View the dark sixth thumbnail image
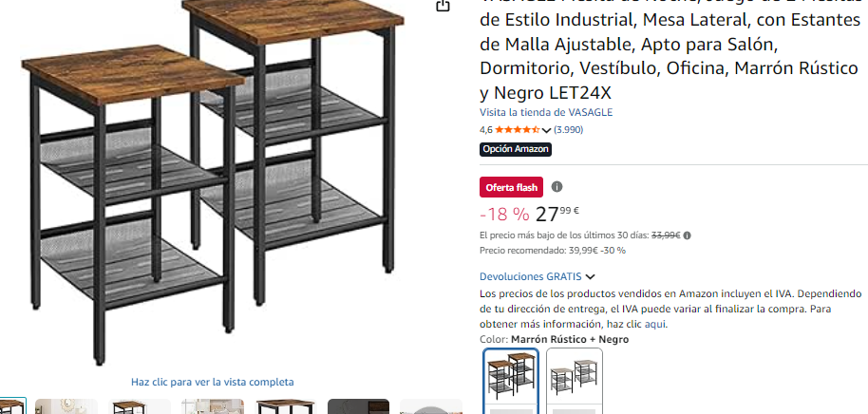868x414 pixels. (358, 406)
